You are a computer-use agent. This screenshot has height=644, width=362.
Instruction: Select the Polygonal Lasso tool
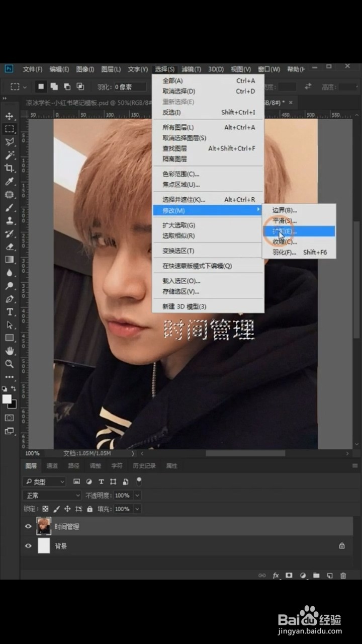10,142
